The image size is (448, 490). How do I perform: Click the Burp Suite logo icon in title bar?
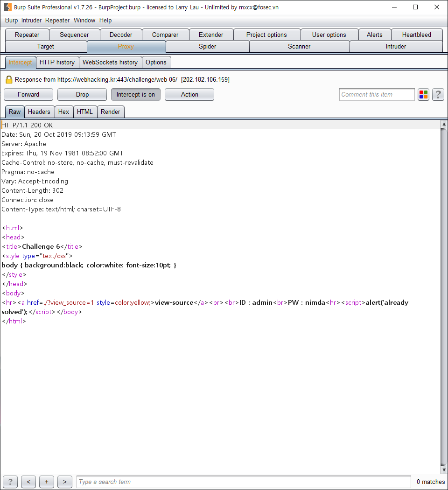pyautogui.click(x=8, y=7)
